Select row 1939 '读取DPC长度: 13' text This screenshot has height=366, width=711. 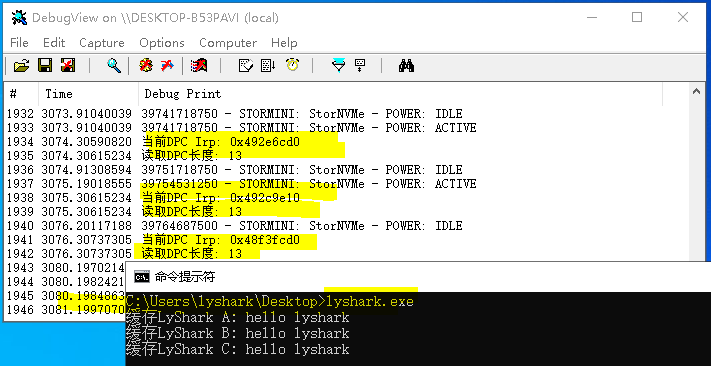click(192, 212)
